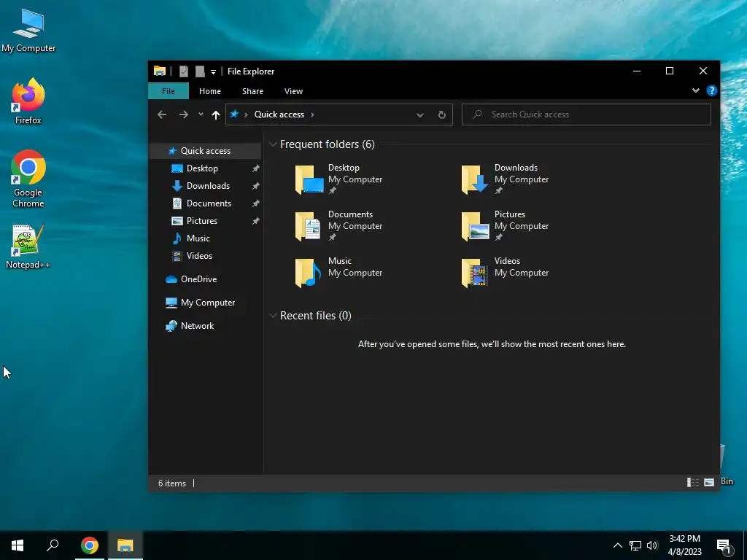
Task: Open taskbar search
Action: click(53, 545)
